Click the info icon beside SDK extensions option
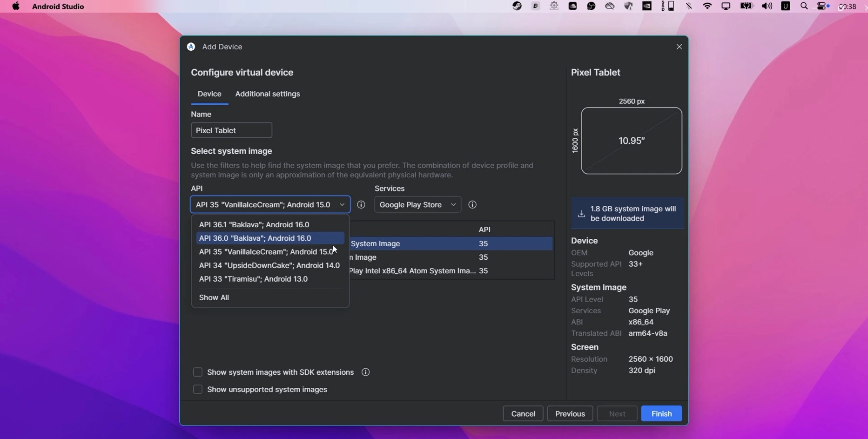This screenshot has height=439, width=868. coord(366,372)
